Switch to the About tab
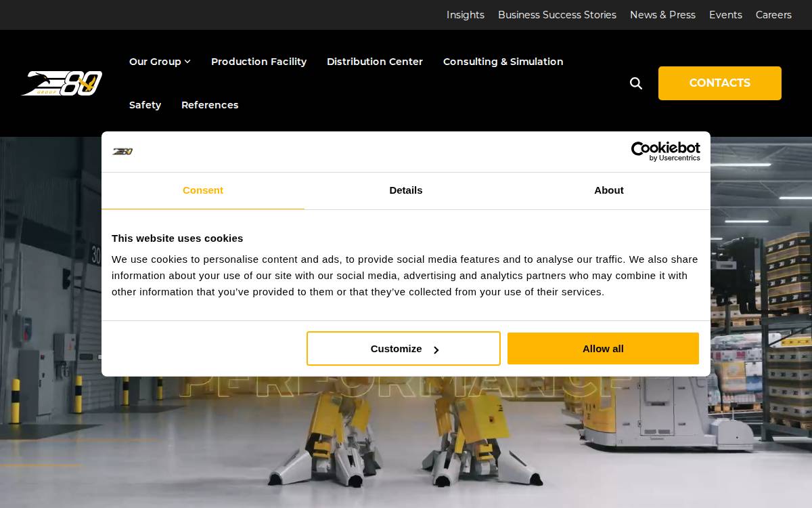 point(609,190)
